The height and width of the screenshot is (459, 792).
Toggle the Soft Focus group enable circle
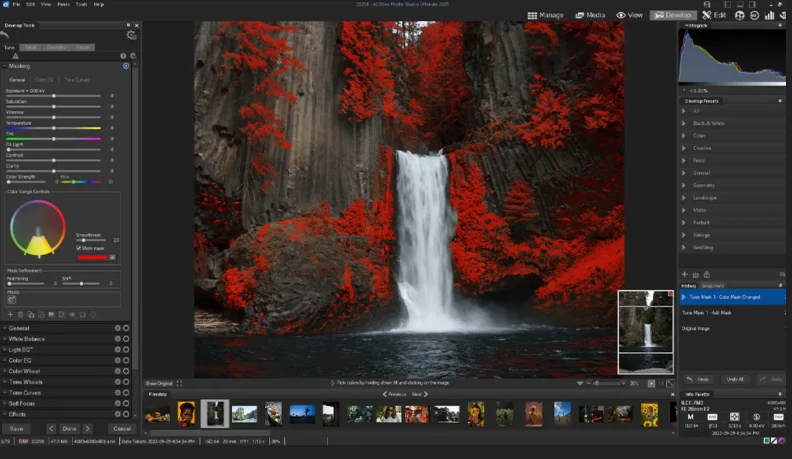126,403
